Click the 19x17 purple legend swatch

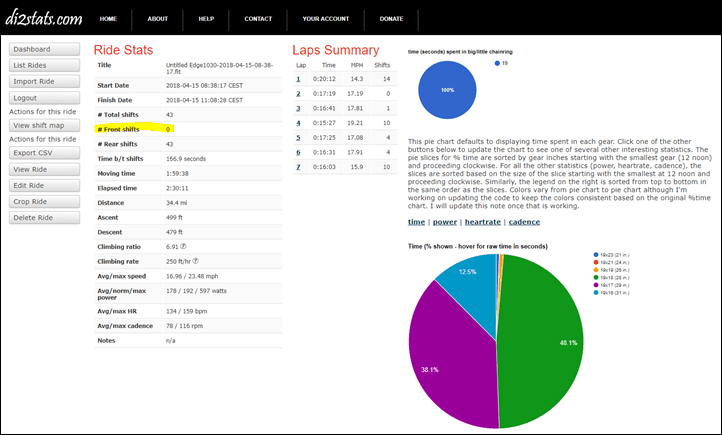(x=596, y=285)
